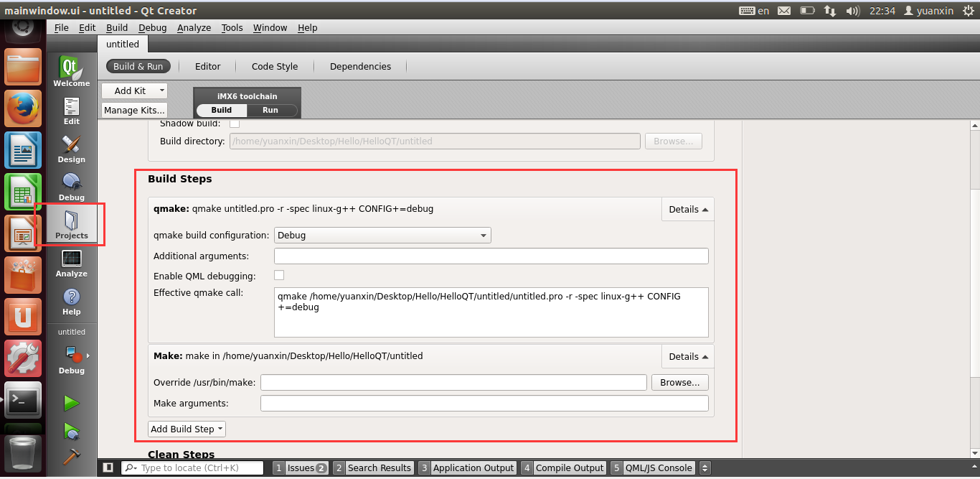Open the mail indicator
This screenshot has height=479, width=980.
(x=784, y=11)
